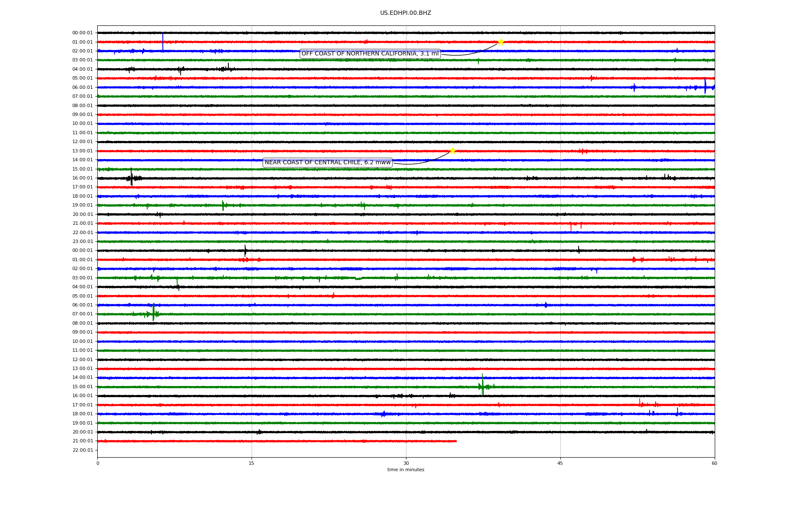The height and width of the screenshot is (508, 812).
Task: Click the OFF COAST OF NORTHERN CALIFORNIA annotation
Action: tap(370, 54)
